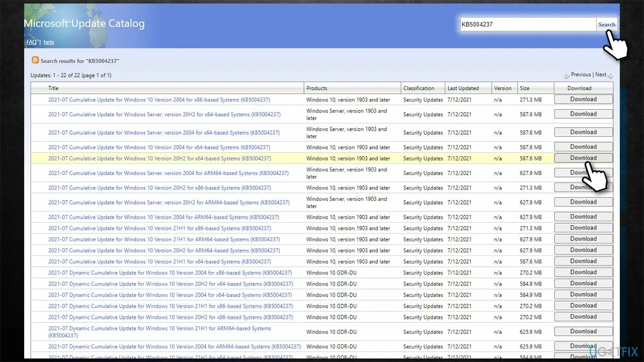Download Windows 10 Version 21H1 x86 cumulative update
This screenshot has height=362, width=644.
pyautogui.click(x=583, y=228)
